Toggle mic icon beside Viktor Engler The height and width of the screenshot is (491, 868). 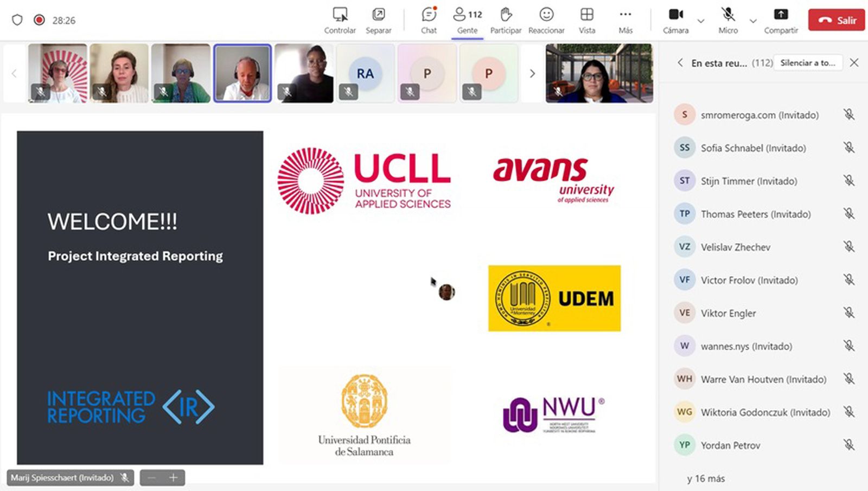[x=848, y=313]
